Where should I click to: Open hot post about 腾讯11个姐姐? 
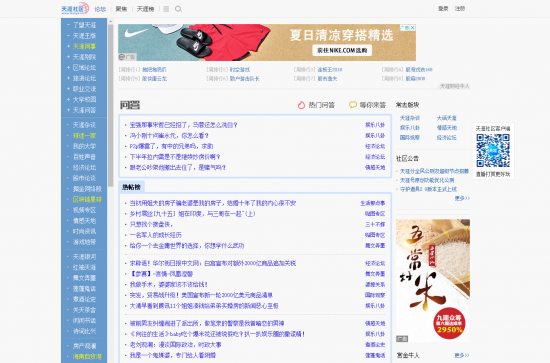(204, 306)
